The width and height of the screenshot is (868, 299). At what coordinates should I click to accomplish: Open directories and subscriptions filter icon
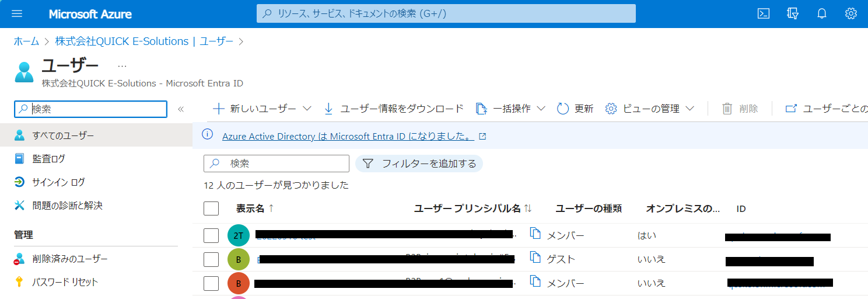click(x=792, y=13)
